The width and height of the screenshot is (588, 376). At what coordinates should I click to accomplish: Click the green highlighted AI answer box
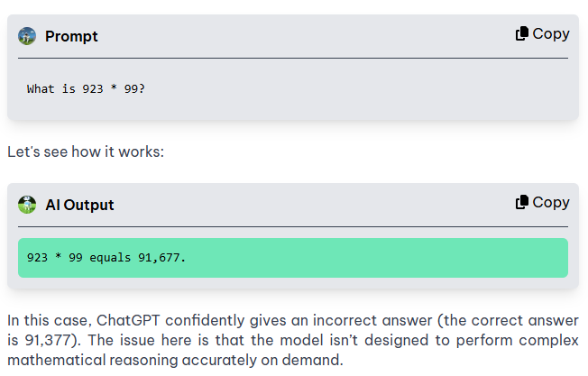pos(293,258)
